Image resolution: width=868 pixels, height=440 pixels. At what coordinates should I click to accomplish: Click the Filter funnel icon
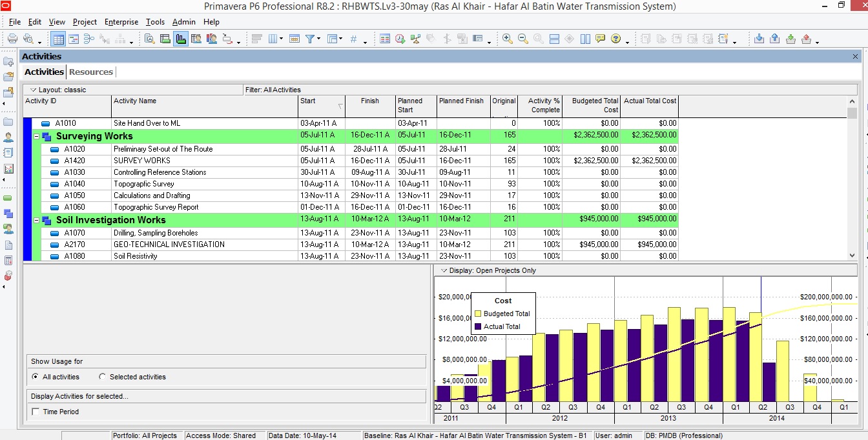tap(311, 39)
